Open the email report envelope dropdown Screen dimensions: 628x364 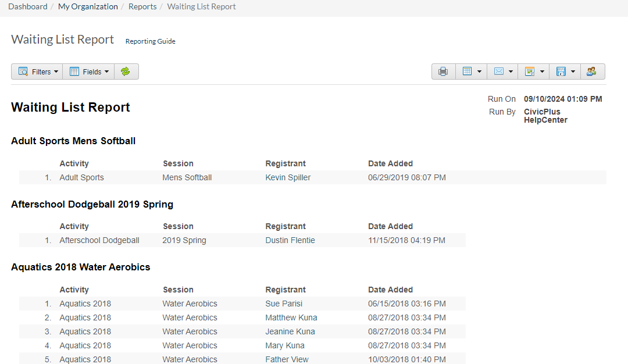pos(502,72)
